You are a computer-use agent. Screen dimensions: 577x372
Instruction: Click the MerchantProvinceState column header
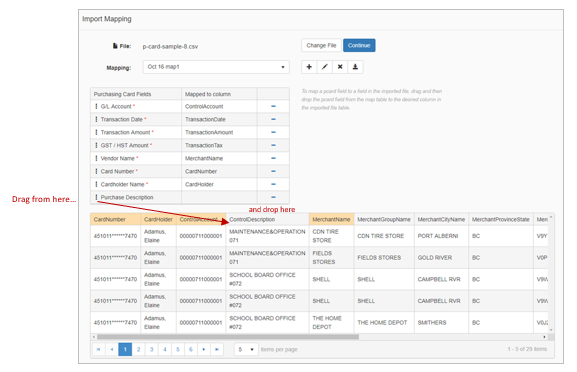pyautogui.click(x=501, y=219)
